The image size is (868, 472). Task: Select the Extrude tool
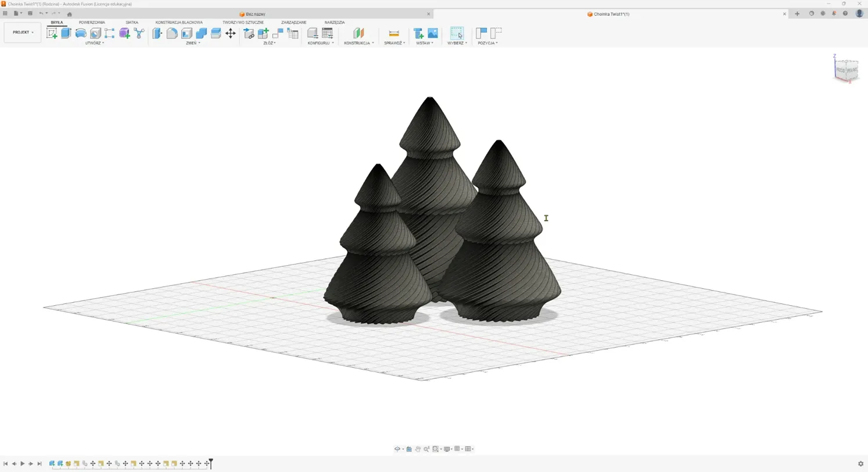click(66, 33)
